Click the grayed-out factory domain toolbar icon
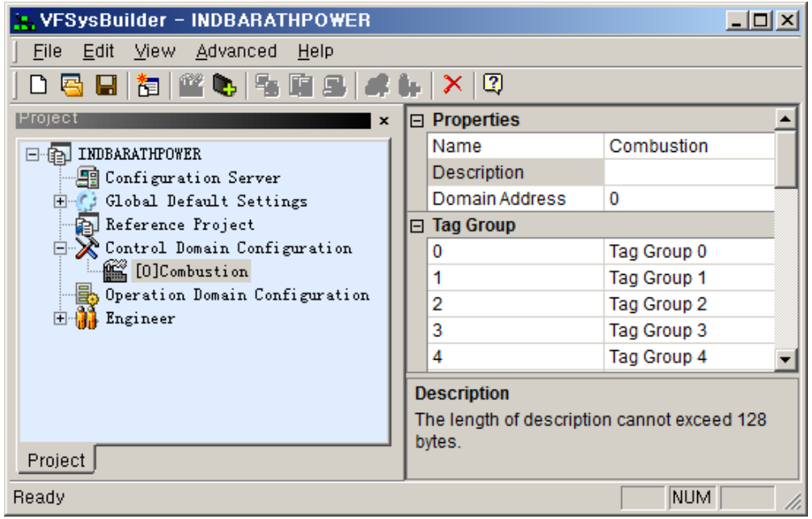This screenshot has width=812, height=519. tap(191, 85)
